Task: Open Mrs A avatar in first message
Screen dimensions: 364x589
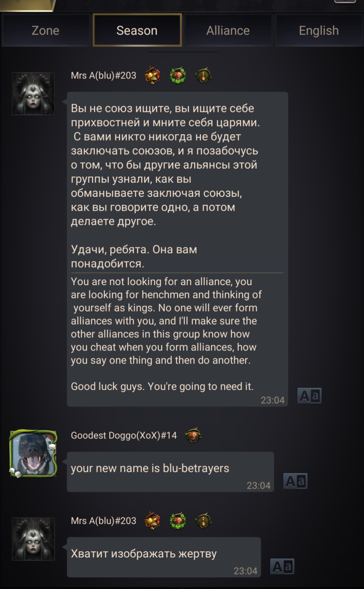Action: coord(34,94)
